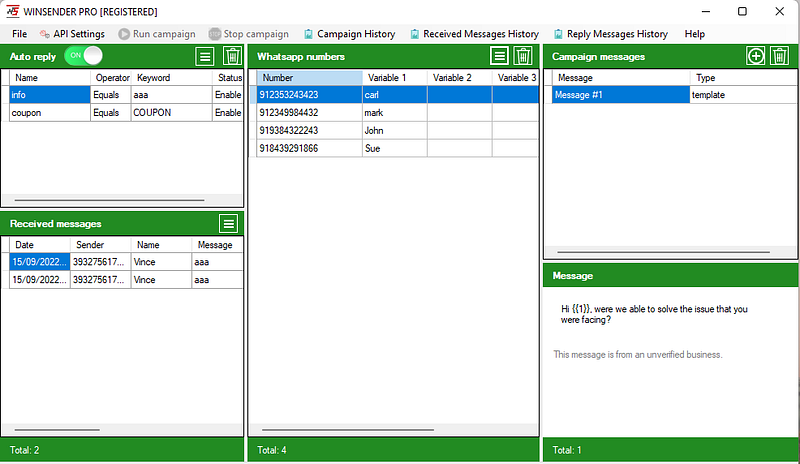Click the Number column header

point(309,78)
